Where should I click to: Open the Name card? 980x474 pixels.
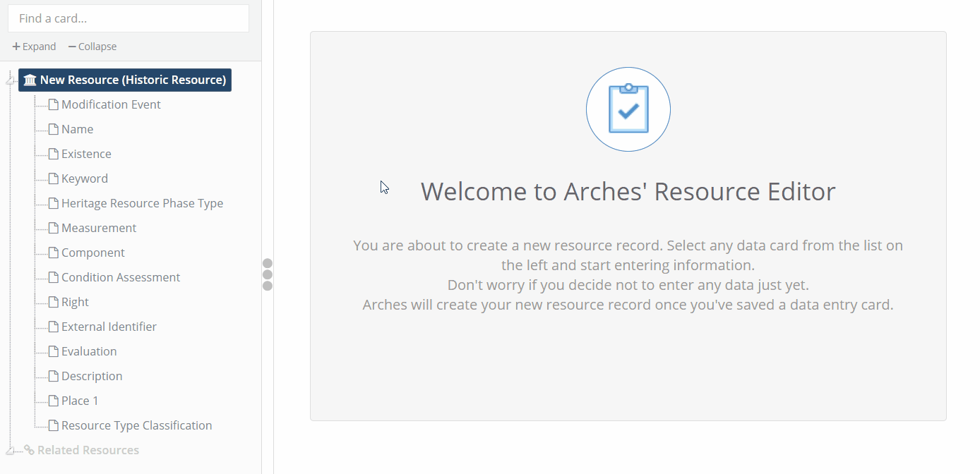(x=77, y=130)
